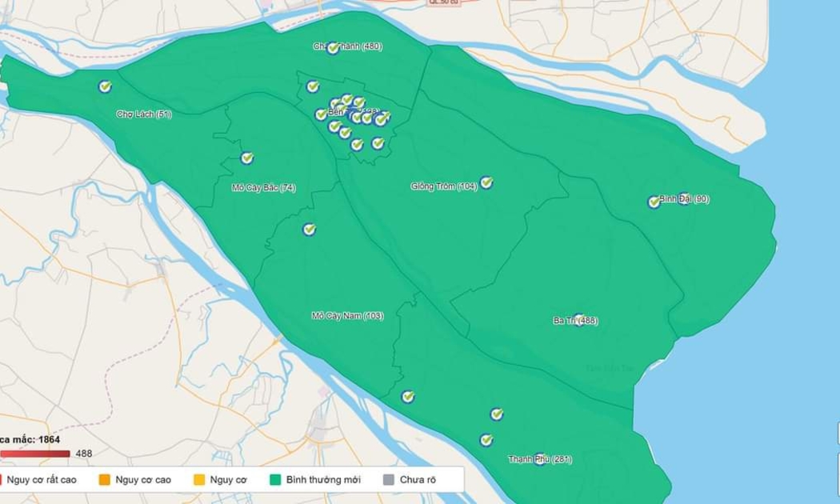Open the checkmark marker right of Giồng Trôm label

tap(486, 182)
